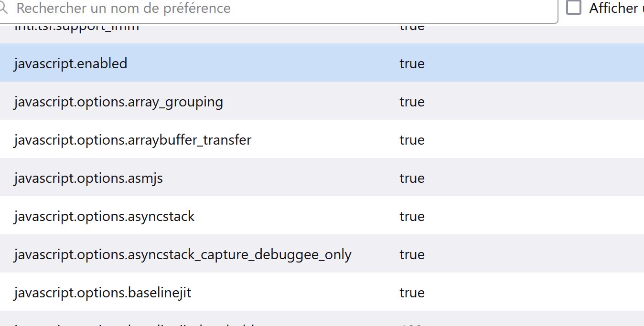Click true value for arraybuffer_transfer
This screenshot has width=644, height=326.
pos(412,140)
